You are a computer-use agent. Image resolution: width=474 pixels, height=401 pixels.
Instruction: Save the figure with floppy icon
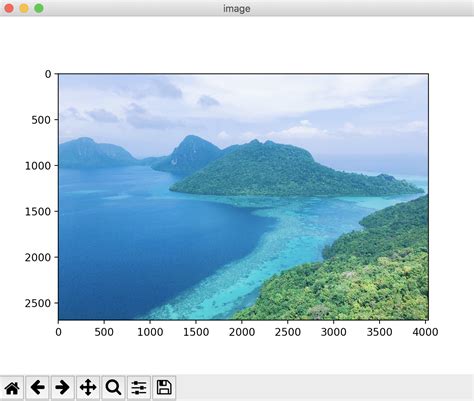coord(164,388)
